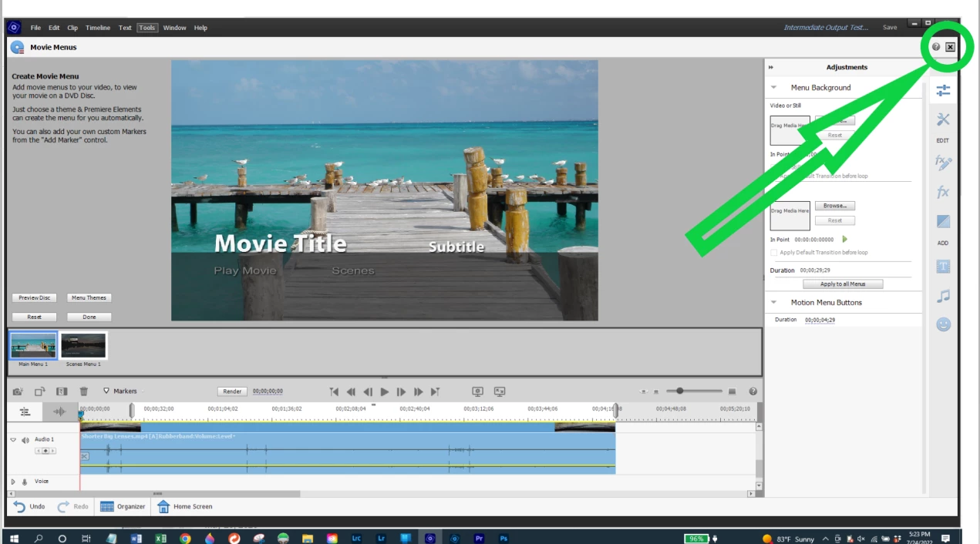Open the Clip menu
The image size is (980, 544).
click(x=72, y=28)
